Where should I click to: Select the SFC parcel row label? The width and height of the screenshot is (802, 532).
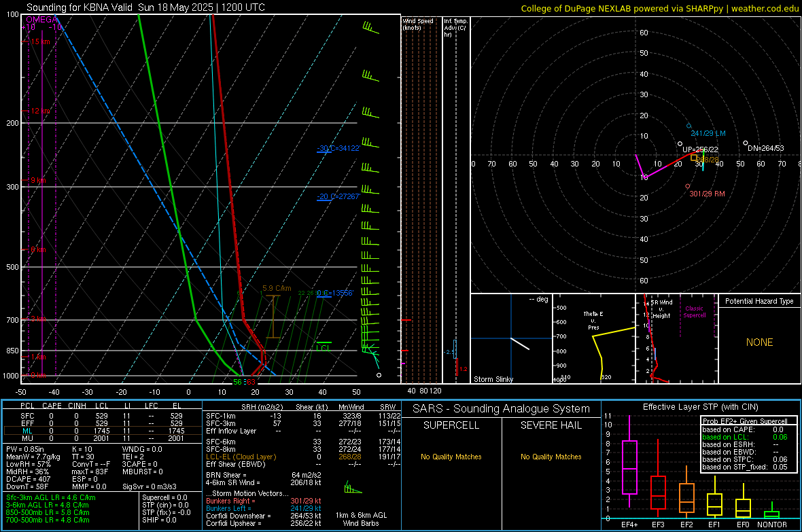point(27,416)
